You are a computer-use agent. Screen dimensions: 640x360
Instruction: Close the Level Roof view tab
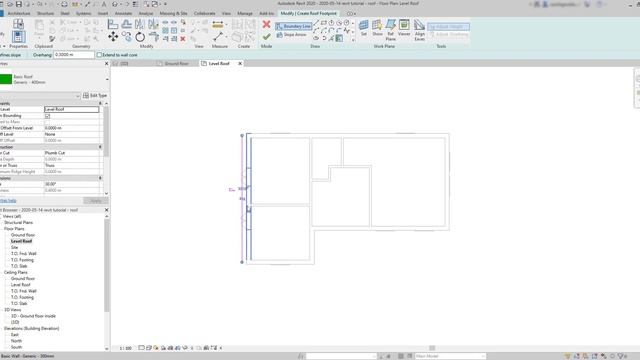click(x=240, y=63)
